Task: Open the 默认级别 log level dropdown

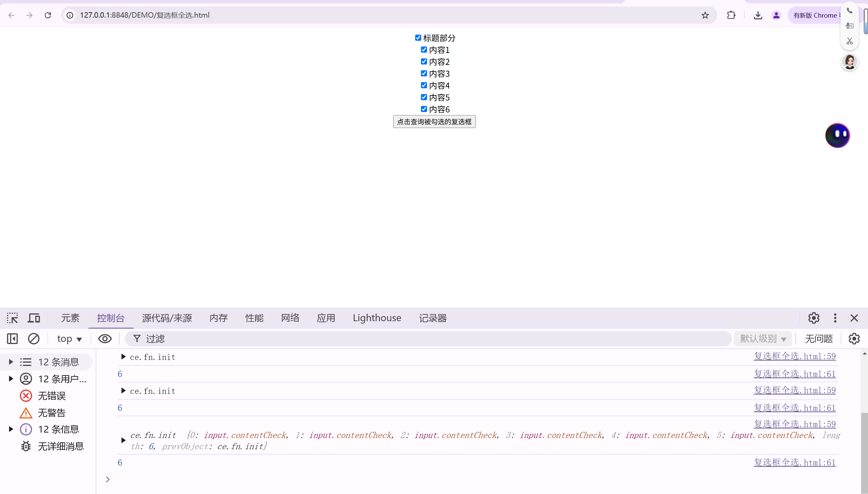Action: [763, 339]
